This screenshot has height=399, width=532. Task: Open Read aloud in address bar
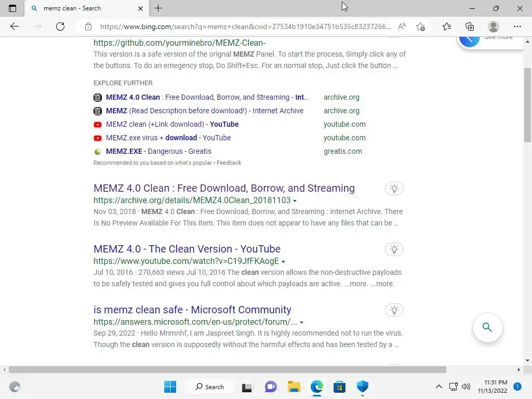click(402, 26)
